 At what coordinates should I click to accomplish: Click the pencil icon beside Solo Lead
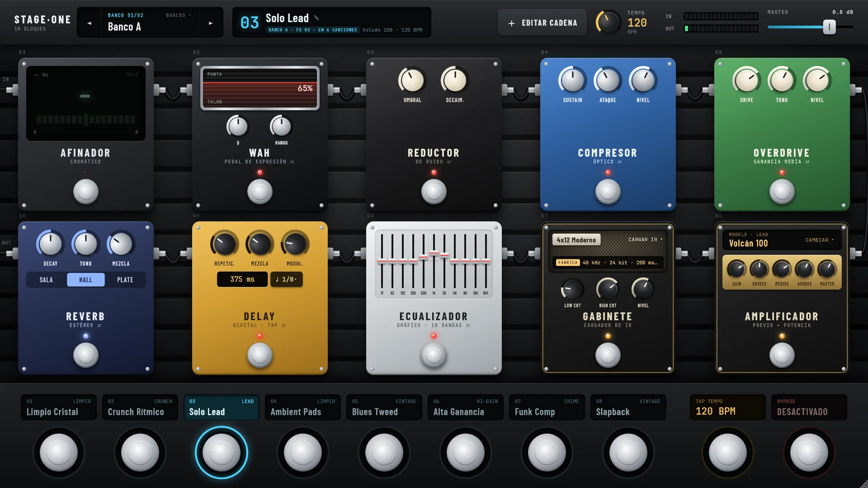pos(316,18)
